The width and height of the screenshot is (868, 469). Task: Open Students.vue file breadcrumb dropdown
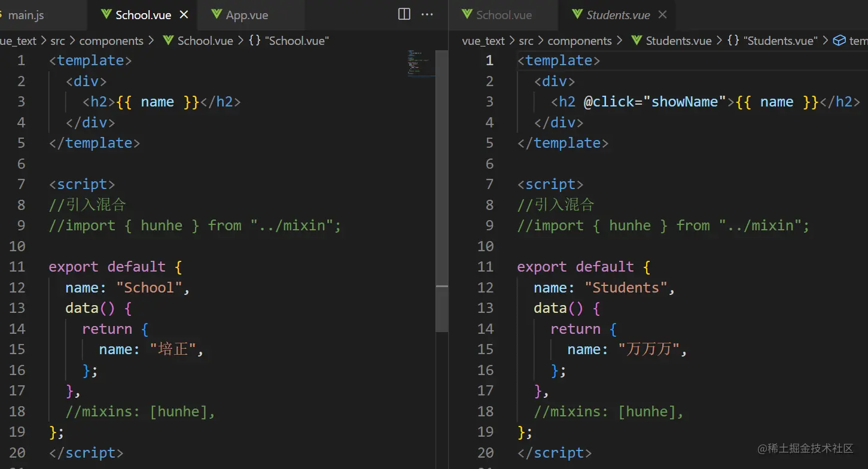point(679,41)
